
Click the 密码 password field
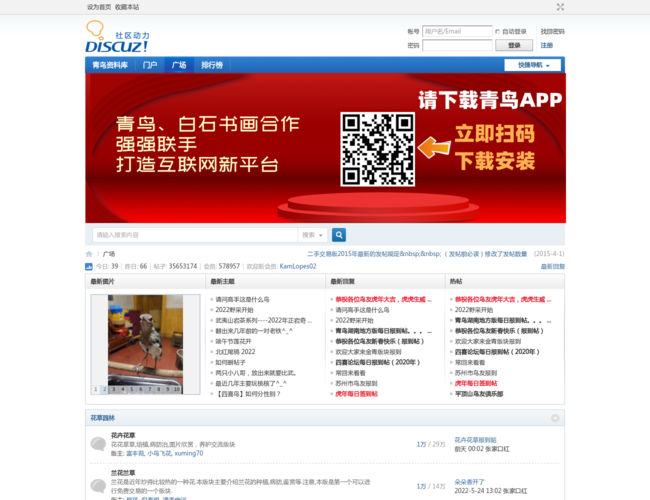pos(457,45)
